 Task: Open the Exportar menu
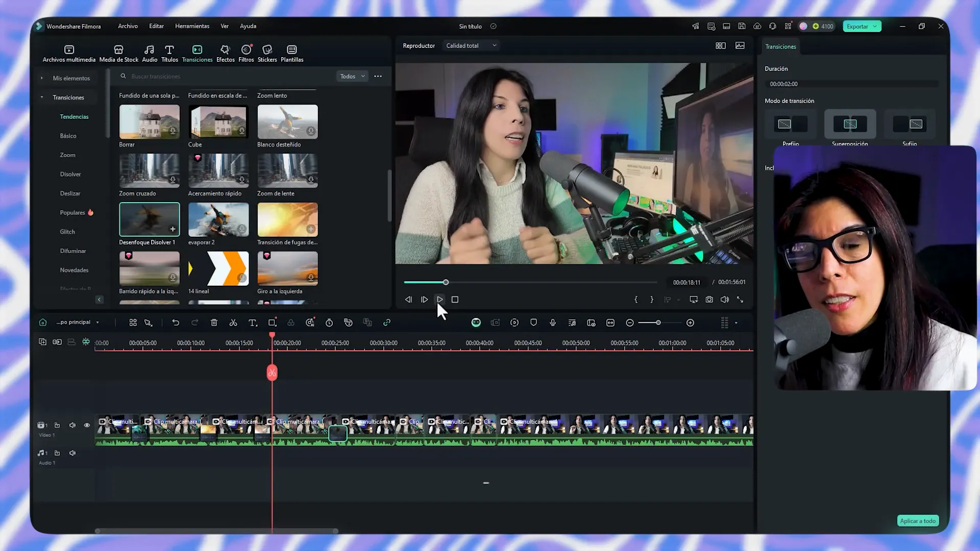(x=862, y=27)
